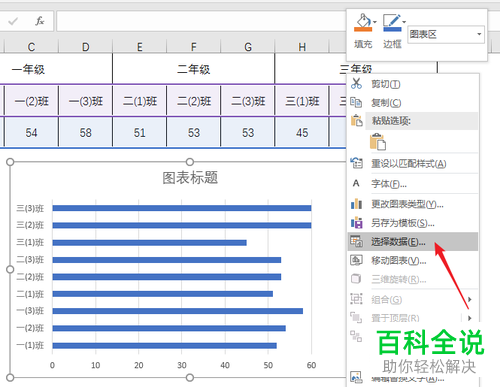Choose 剪切(T) from context menu
Viewport: 500px width, 387px height.
click(x=386, y=84)
